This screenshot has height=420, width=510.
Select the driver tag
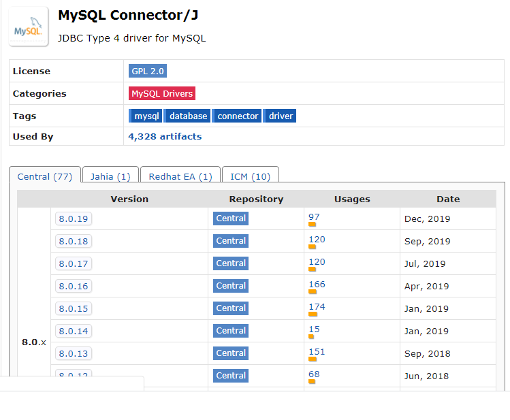tap(280, 116)
